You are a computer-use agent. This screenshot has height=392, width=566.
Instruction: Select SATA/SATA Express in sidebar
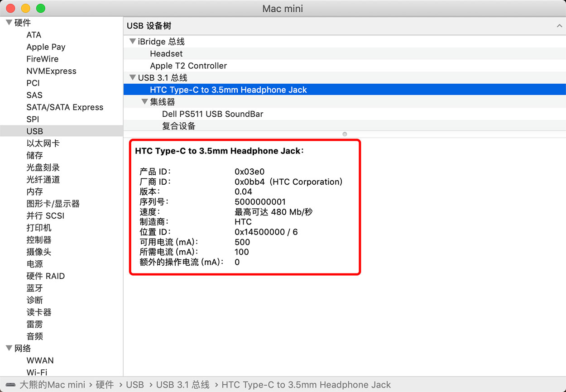coord(65,107)
